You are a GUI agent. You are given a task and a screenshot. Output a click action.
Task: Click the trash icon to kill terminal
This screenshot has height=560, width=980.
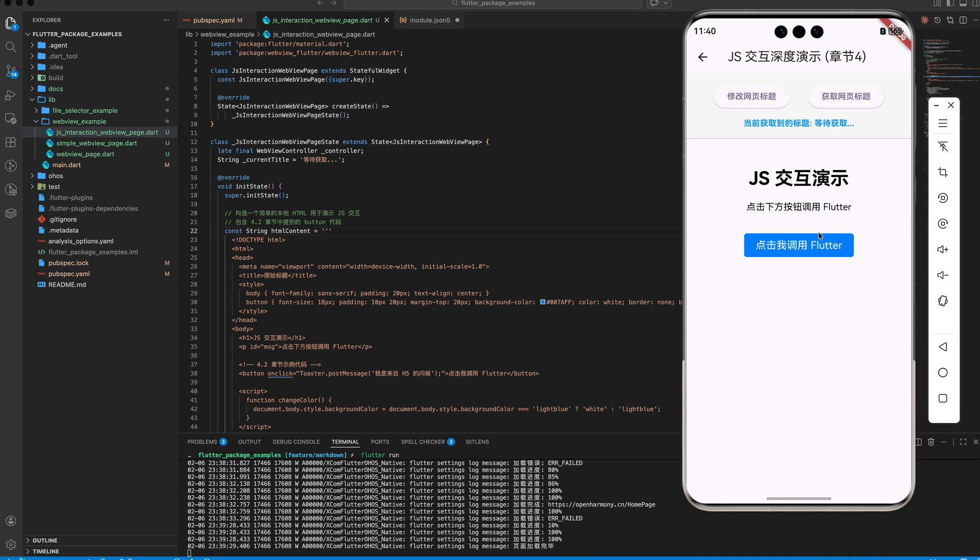(x=931, y=442)
